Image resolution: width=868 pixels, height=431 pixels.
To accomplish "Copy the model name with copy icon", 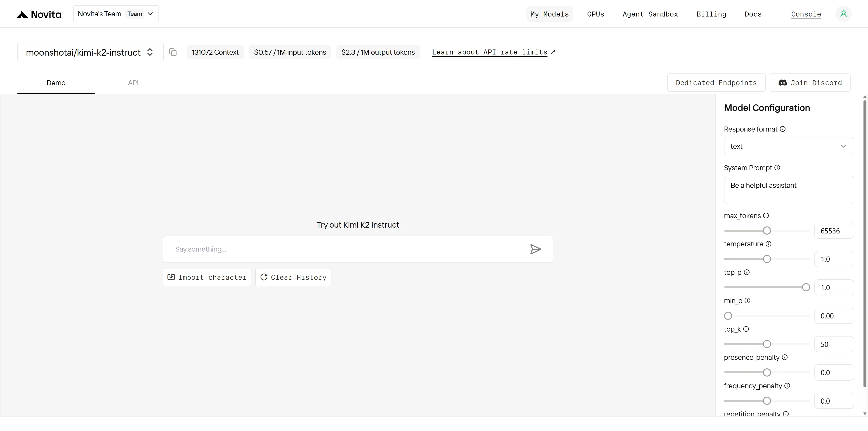I will pyautogui.click(x=173, y=52).
